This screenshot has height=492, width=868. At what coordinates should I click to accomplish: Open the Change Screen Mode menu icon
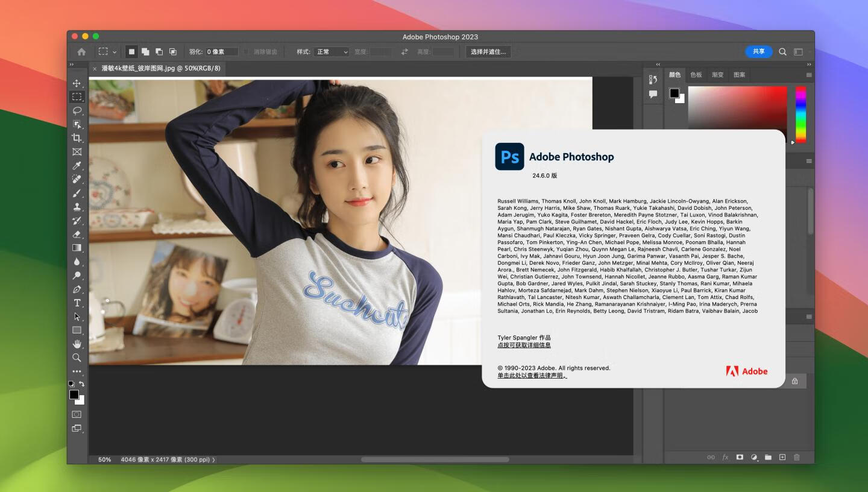[x=77, y=429]
